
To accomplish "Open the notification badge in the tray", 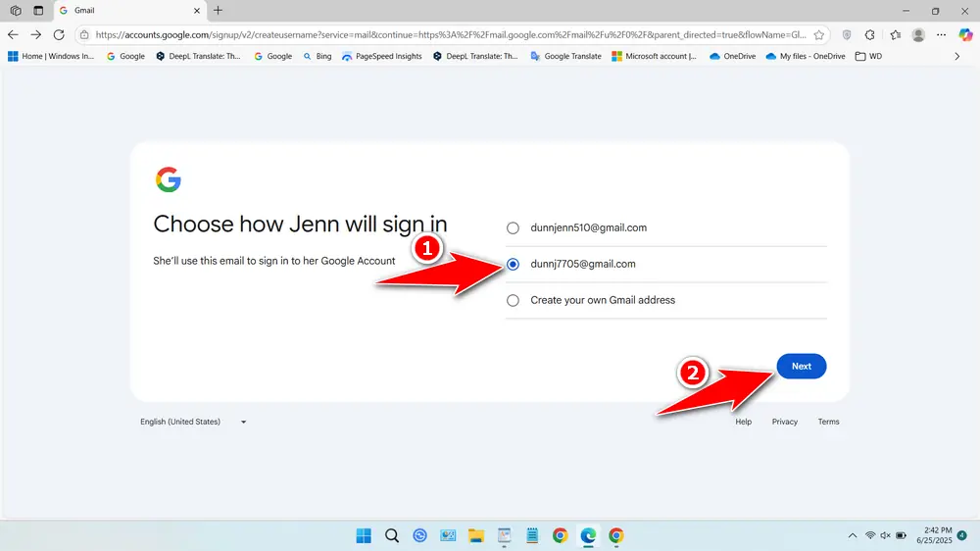I will click(x=962, y=536).
